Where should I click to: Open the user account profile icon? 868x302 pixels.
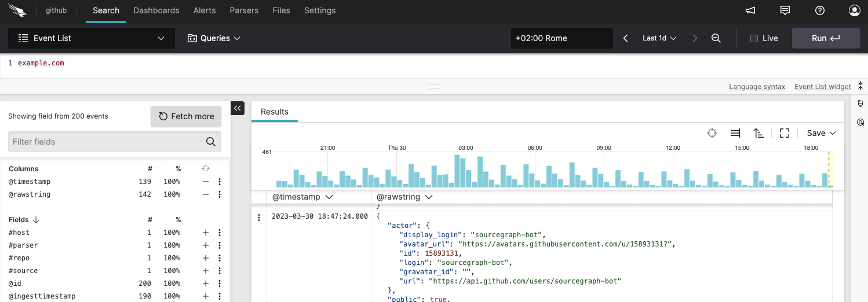855,10
